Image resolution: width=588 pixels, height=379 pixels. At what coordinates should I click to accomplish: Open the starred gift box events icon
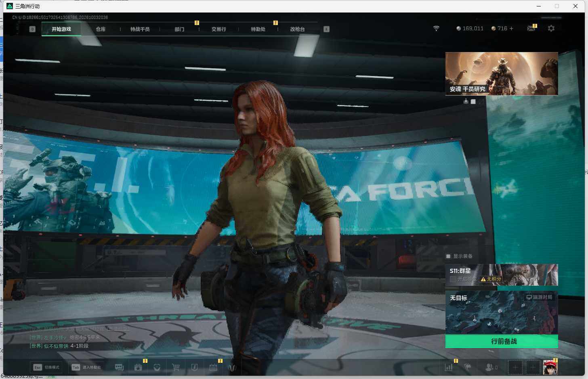138,367
